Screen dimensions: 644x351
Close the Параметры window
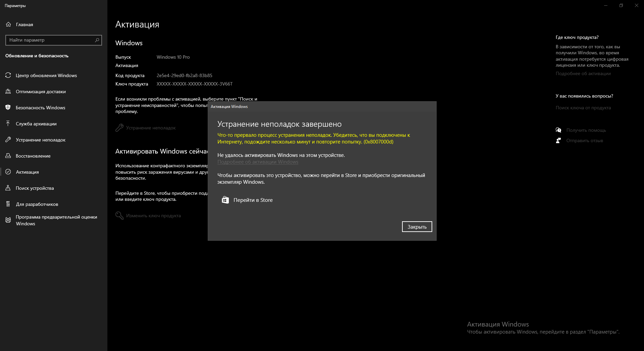[636, 5]
